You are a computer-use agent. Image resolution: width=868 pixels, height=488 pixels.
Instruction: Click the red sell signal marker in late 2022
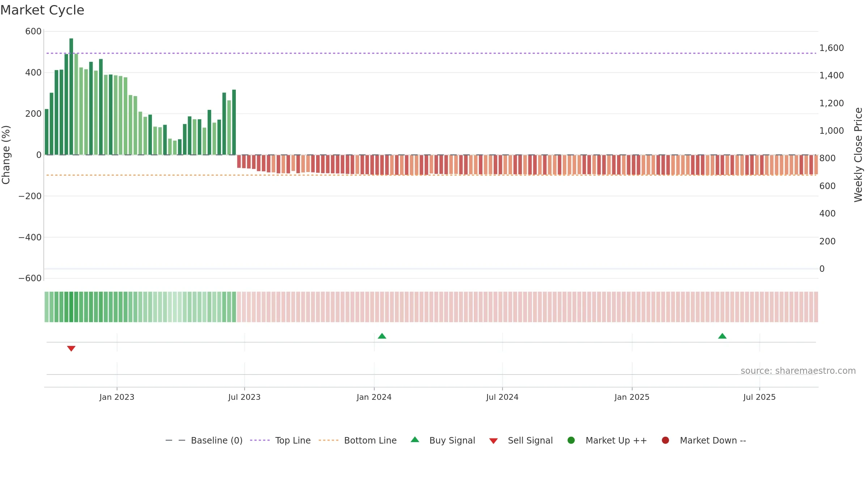pos(71,348)
